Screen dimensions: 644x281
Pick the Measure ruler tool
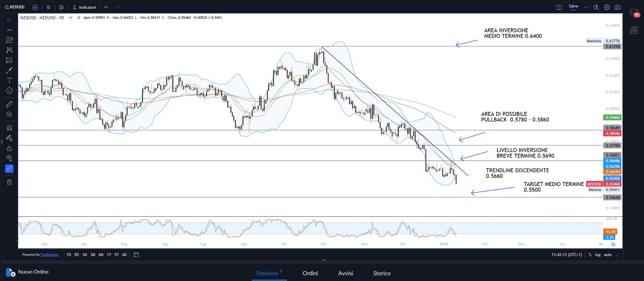(9, 104)
